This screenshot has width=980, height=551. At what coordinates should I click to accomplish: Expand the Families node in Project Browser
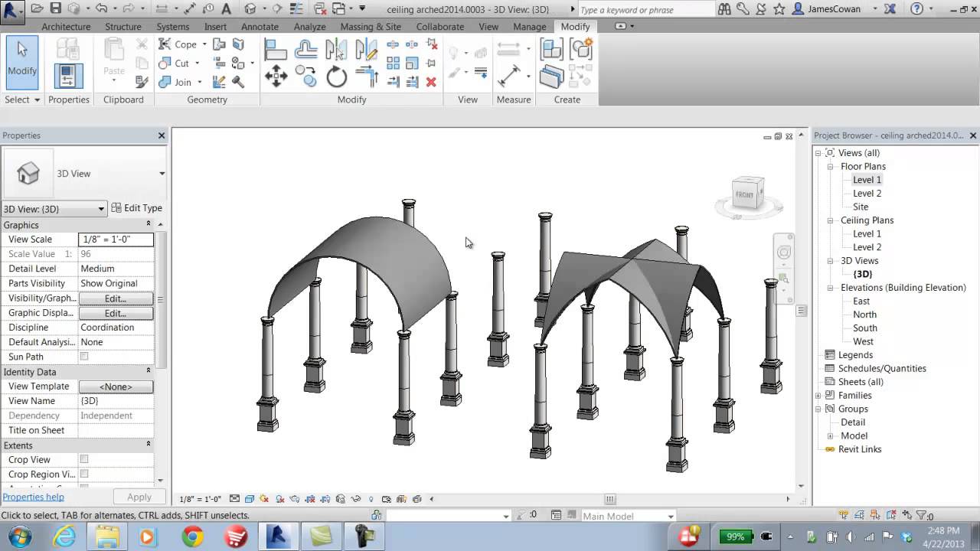pos(818,395)
